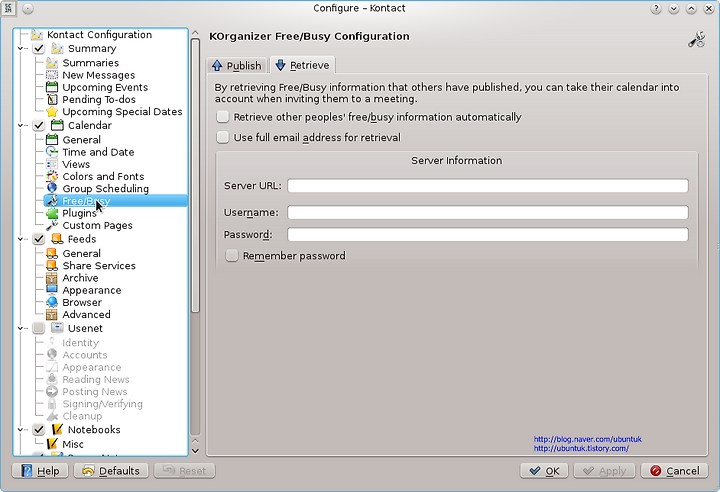Screen dimensions: 720x492
Task: Click the Archive box icon
Action: [x=52, y=278]
